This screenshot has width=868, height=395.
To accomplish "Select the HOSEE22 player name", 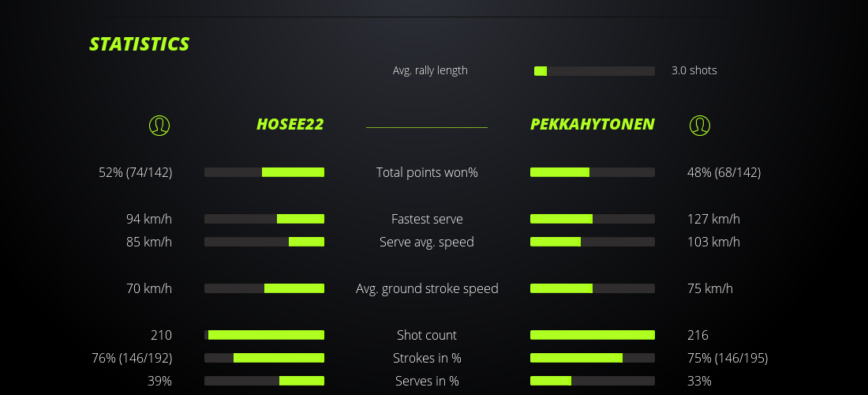I will 290,124.
